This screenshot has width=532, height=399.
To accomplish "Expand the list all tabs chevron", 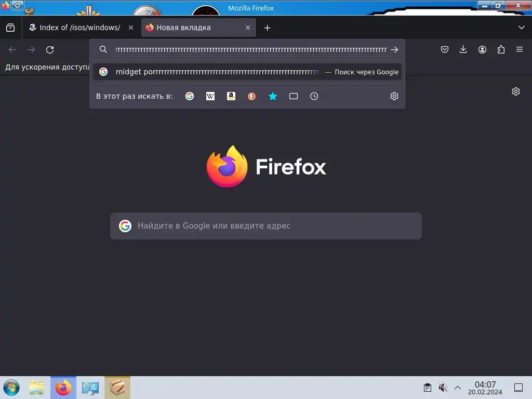I will (522, 28).
